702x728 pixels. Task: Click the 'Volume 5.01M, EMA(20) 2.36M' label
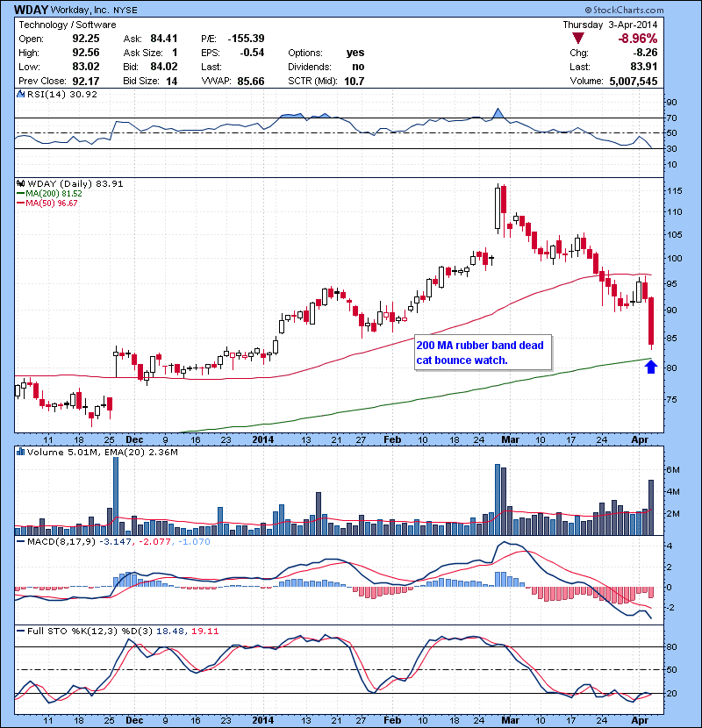click(x=102, y=452)
